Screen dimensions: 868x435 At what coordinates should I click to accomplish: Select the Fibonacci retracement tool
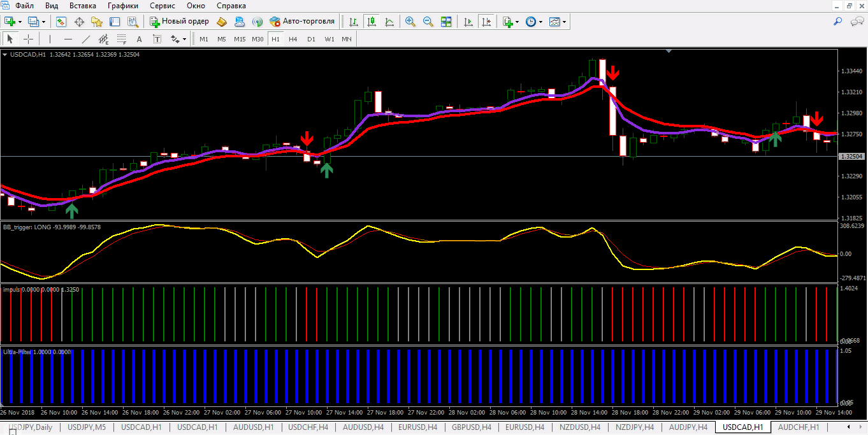coord(122,39)
